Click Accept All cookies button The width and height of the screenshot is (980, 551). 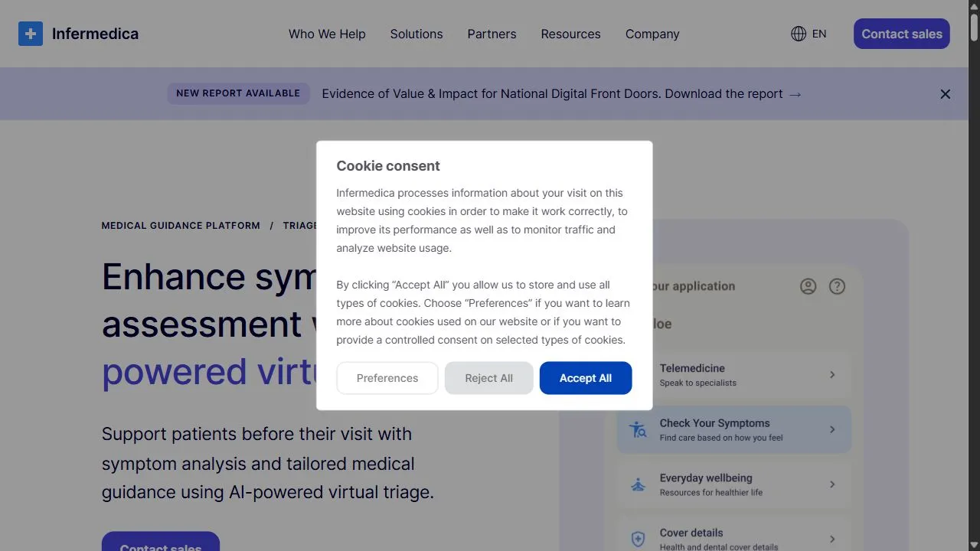586,378
